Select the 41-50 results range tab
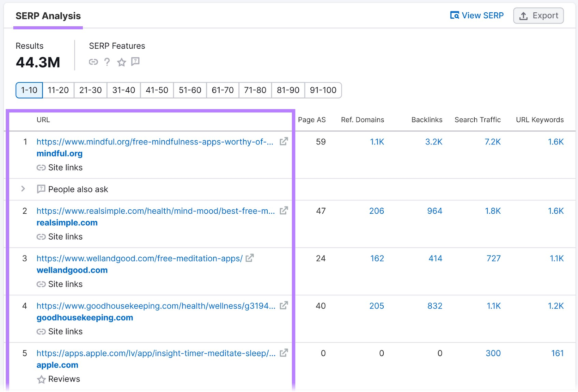 (157, 90)
